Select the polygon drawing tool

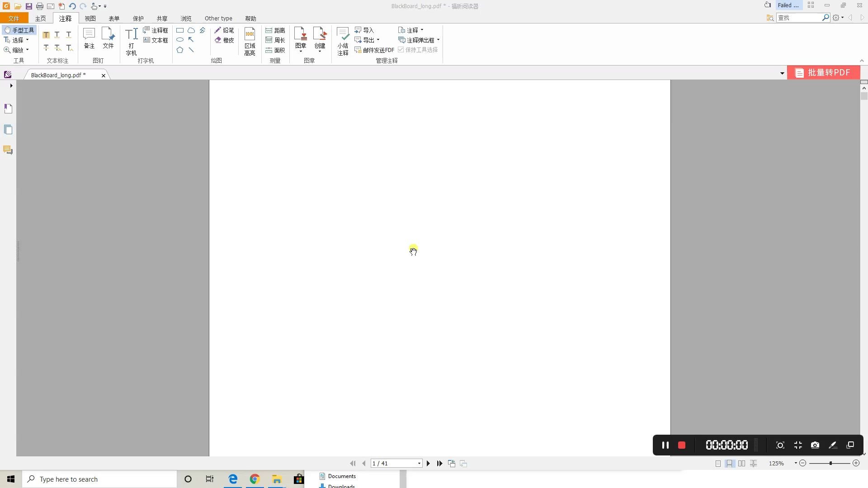pos(180,50)
